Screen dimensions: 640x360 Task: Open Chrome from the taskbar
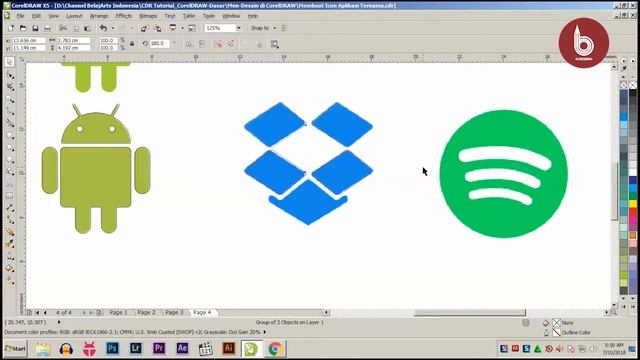pyautogui.click(x=275, y=349)
